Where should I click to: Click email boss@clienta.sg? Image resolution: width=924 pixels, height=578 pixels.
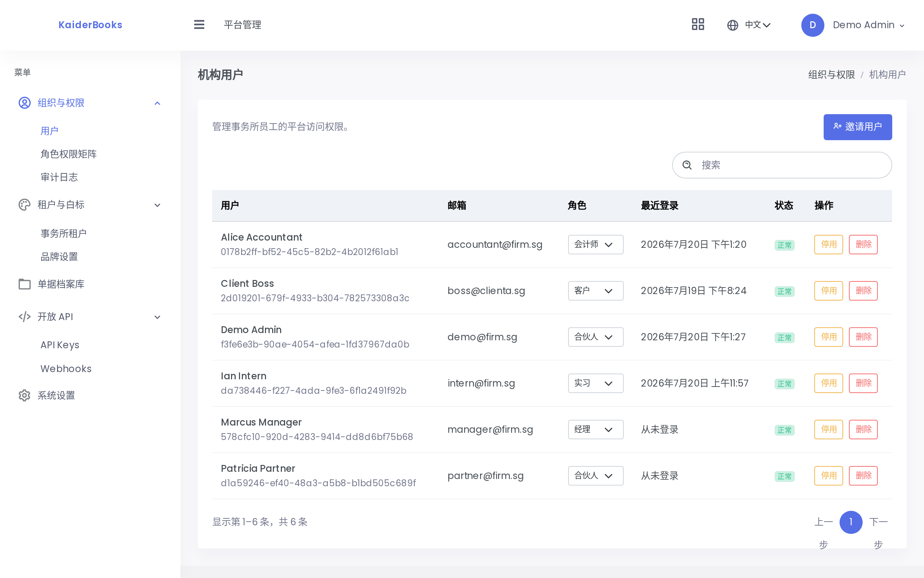click(x=486, y=291)
